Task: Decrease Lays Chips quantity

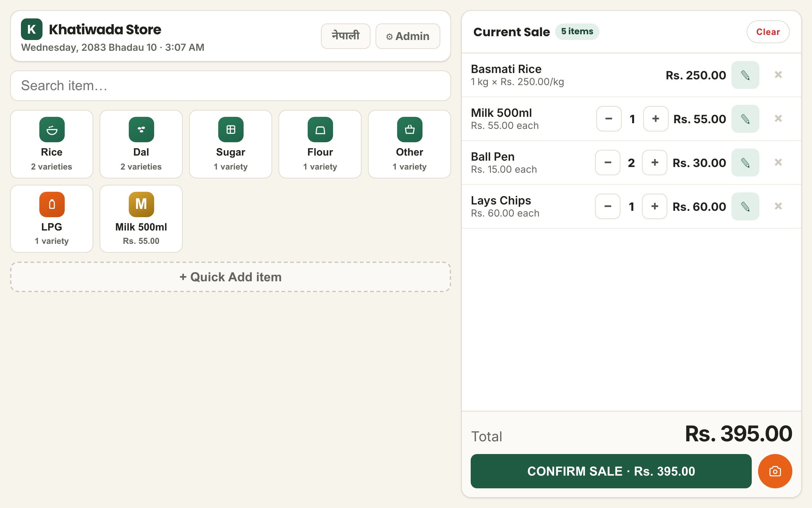Action: tap(608, 206)
